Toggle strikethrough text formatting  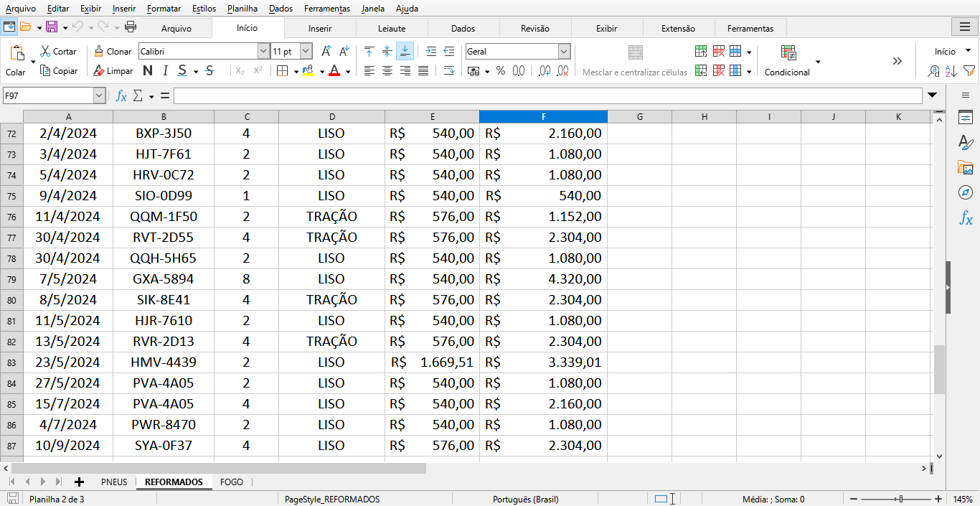point(209,71)
